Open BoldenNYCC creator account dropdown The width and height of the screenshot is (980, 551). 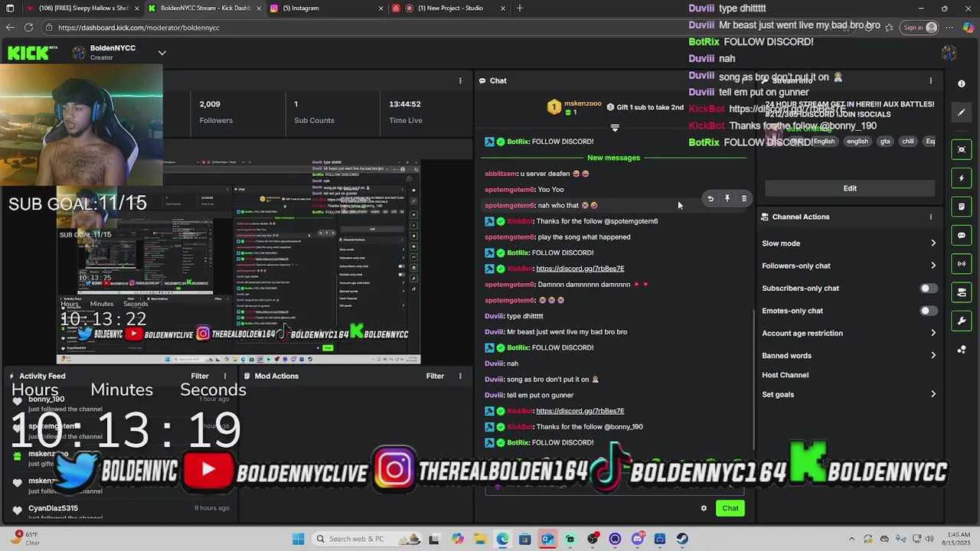[x=162, y=53]
